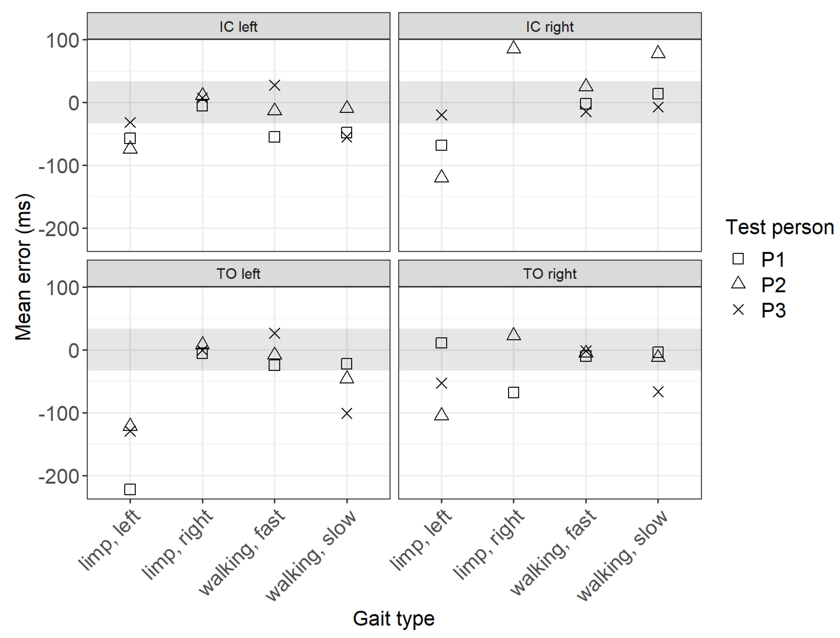Click the P2 triangle legend marker
Screen dimensions: 840x638
(738, 283)
